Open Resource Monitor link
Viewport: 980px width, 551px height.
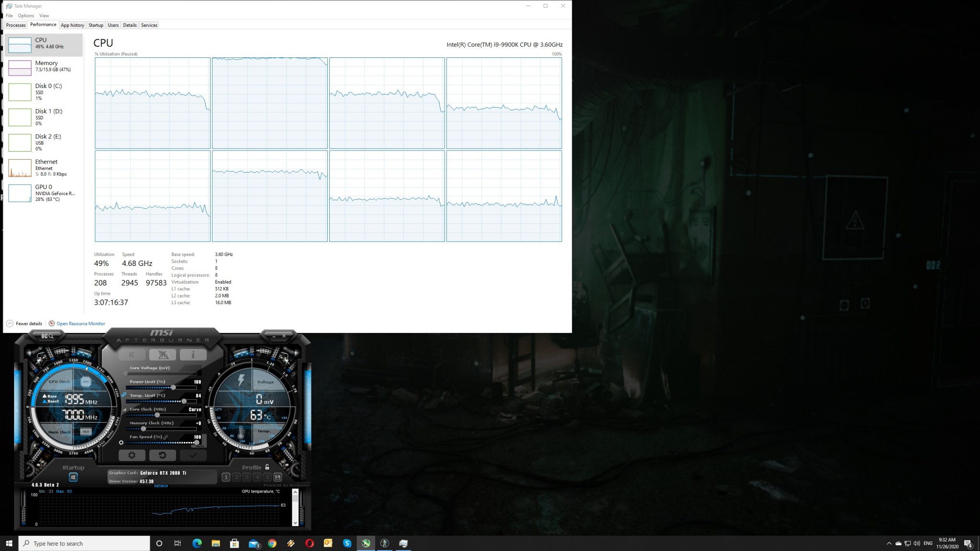[x=80, y=323]
